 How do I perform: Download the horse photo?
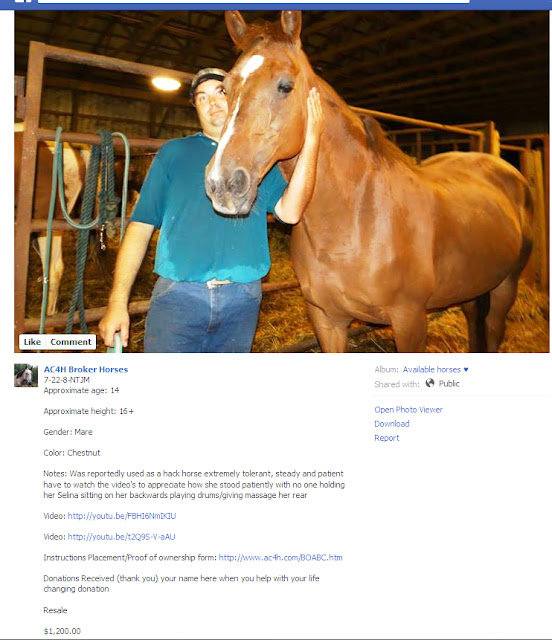(x=392, y=424)
